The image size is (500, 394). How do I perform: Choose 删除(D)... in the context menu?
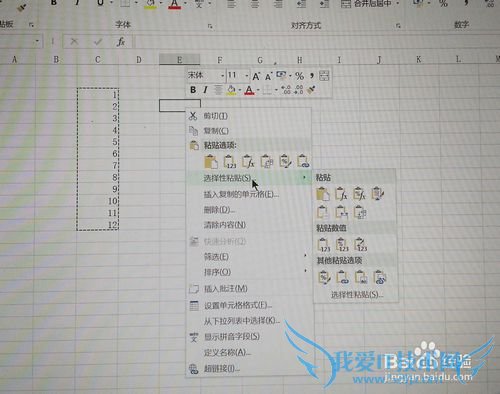219,210
